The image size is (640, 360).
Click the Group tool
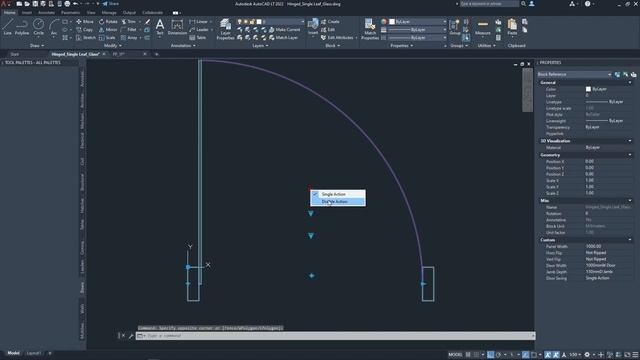click(455, 27)
